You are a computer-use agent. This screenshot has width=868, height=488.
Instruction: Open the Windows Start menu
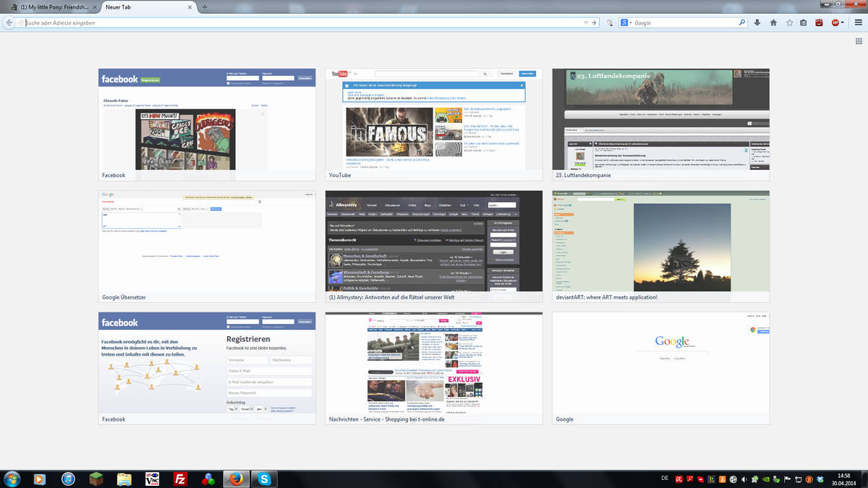pos(13,479)
